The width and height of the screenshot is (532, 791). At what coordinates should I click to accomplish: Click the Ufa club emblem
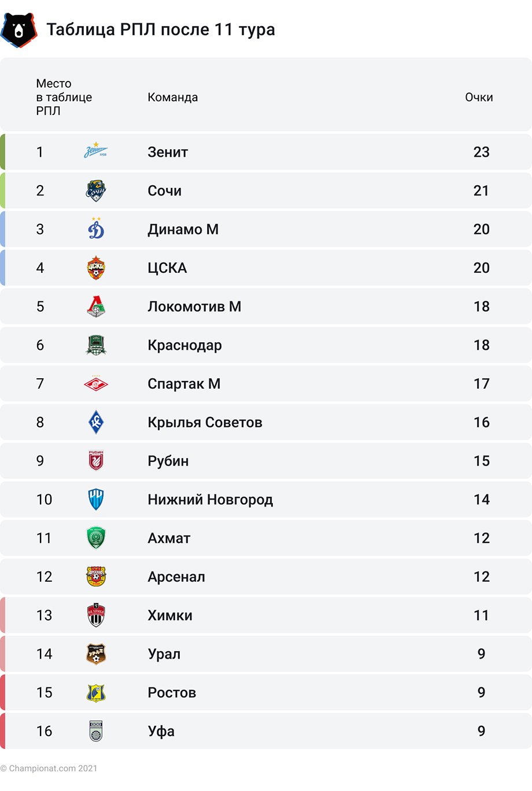click(96, 731)
